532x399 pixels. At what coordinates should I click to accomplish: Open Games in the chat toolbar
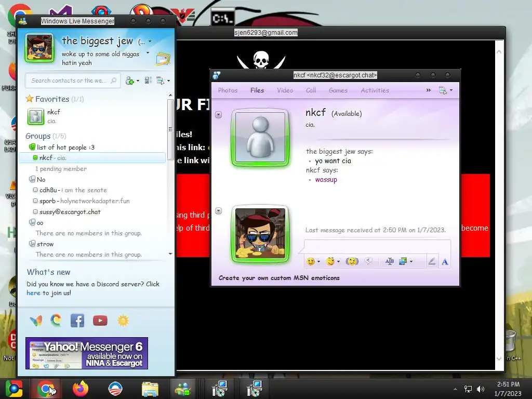[x=338, y=90]
